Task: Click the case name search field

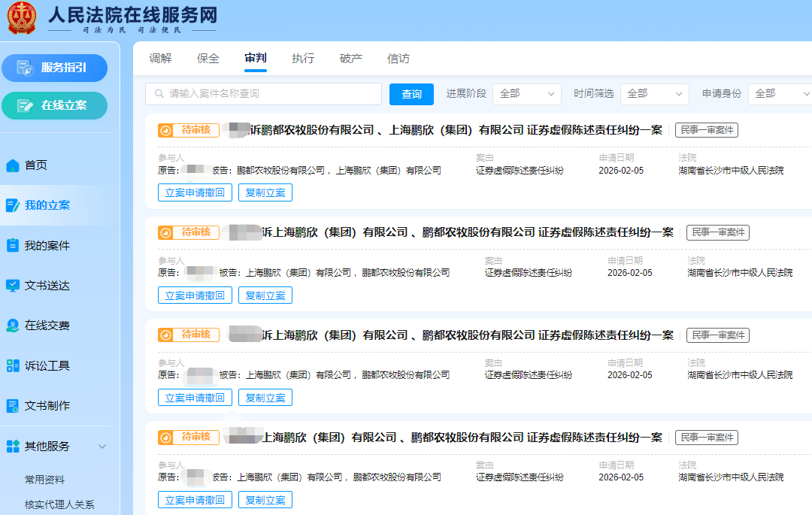Action: [263, 94]
